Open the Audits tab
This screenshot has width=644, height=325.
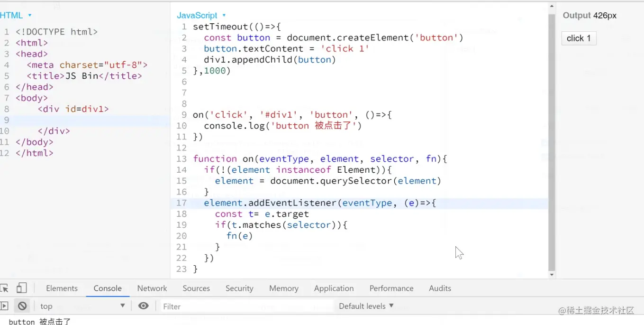point(440,288)
